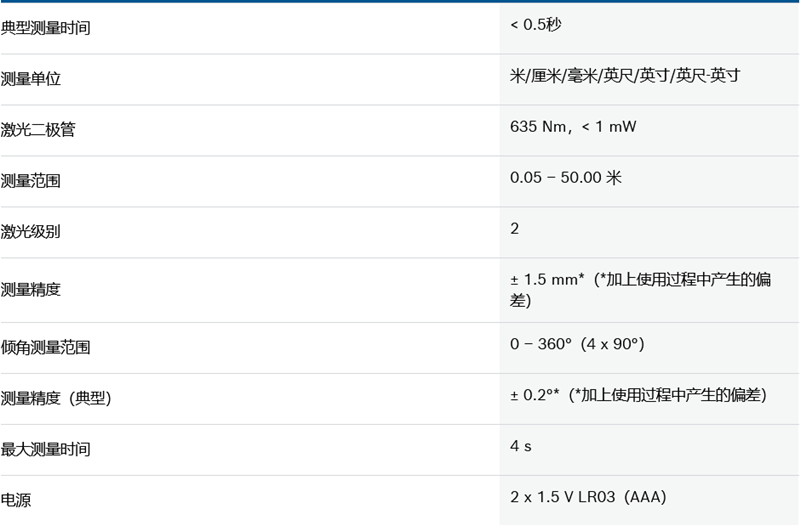Screen dimensions: 800x525
Task: Click the '< 0.5秒' value
Action: point(536,24)
